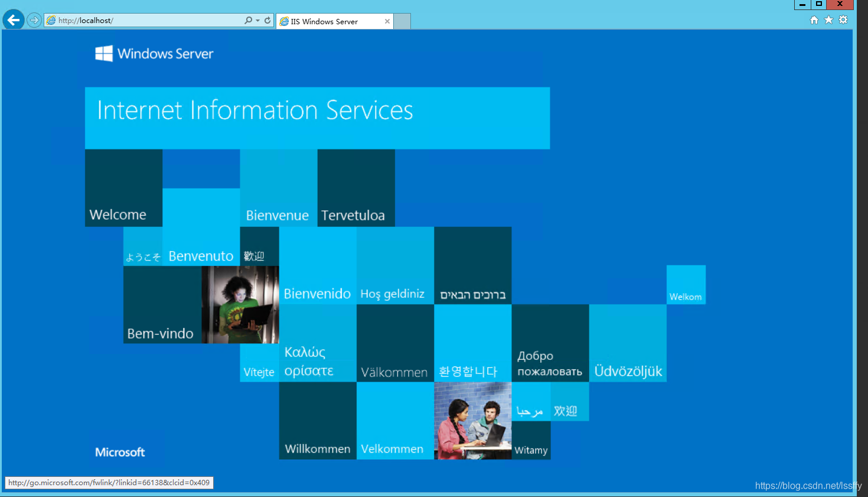
Task: Click the browser Back arrow button
Action: click(x=14, y=20)
